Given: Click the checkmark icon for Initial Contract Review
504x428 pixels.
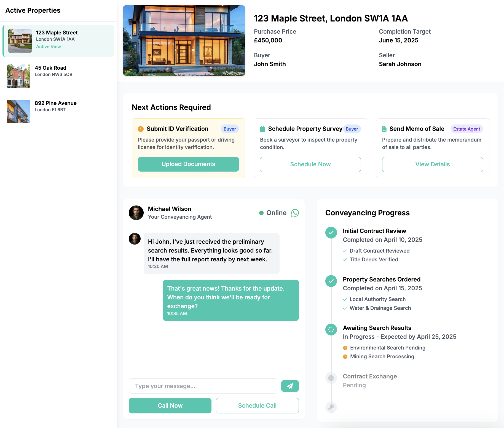Looking at the screenshot, I should (x=331, y=232).
